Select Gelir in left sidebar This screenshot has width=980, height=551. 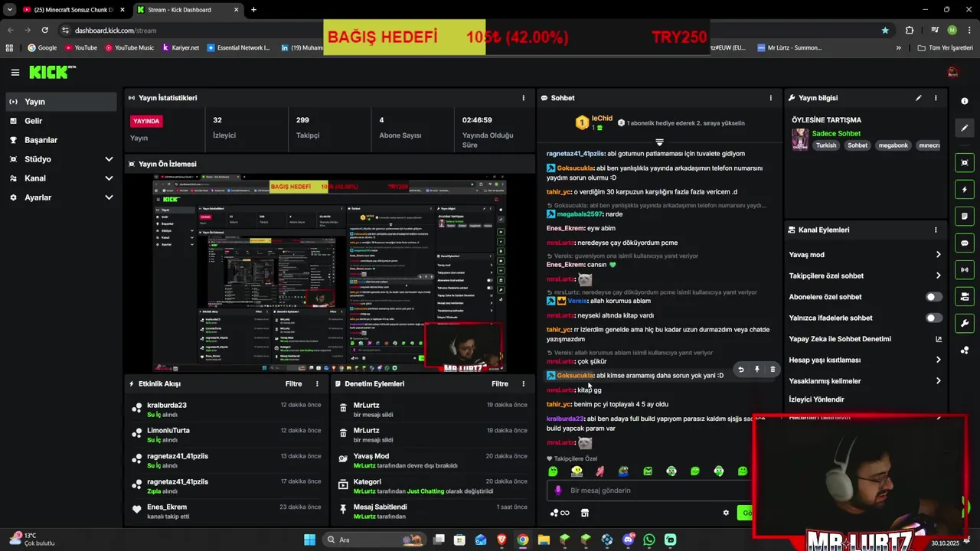(61, 121)
